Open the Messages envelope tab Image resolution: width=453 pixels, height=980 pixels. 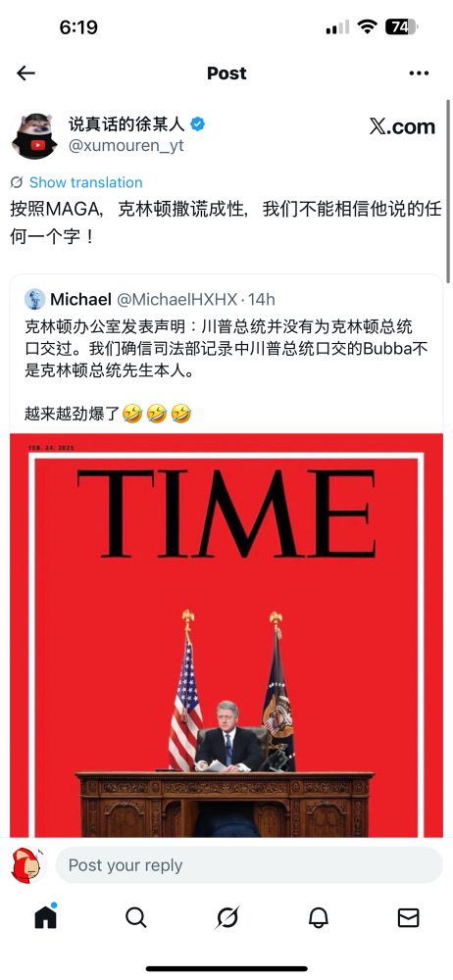tap(408, 917)
